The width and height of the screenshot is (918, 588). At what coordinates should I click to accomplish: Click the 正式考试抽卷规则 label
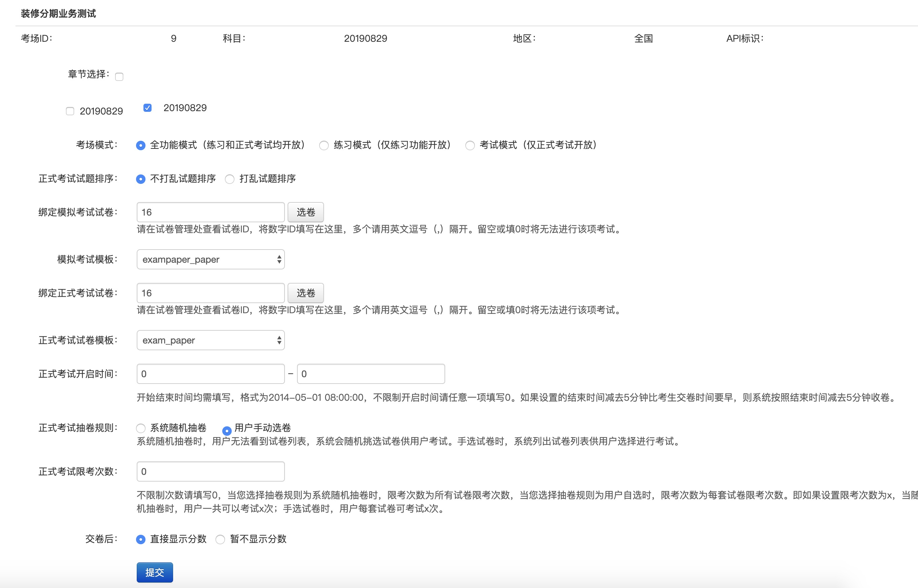[x=78, y=428]
